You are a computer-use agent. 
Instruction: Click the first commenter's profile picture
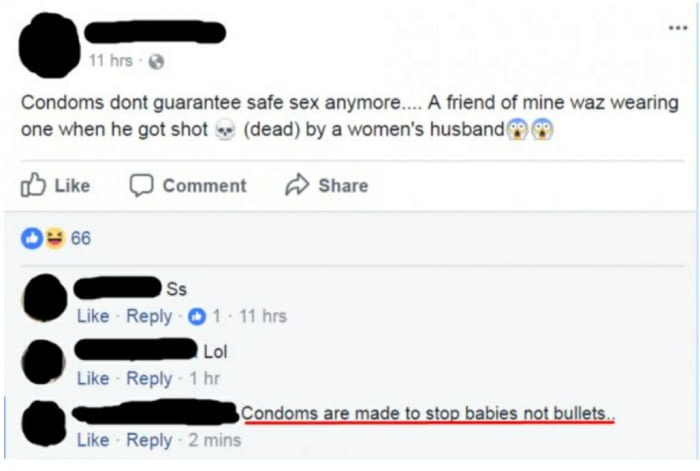click(x=45, y=298)
